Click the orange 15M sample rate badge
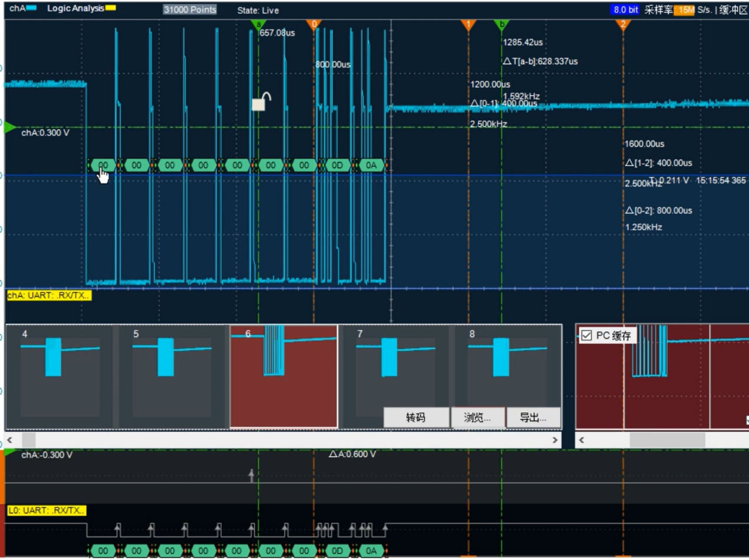749x560 pixels. pos(684,10)
